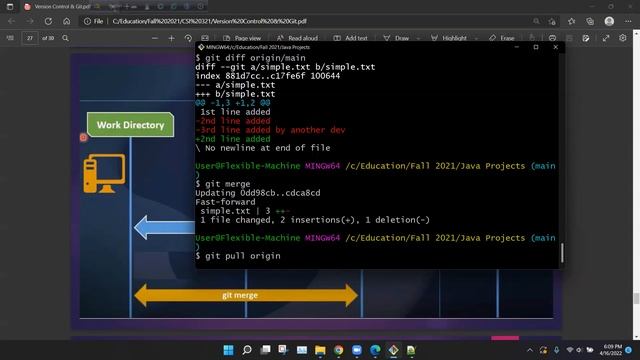The width and height of the screenshot is (640, 360).
Task: Rotate the PDF page
Action: click(x=188, y=38)
